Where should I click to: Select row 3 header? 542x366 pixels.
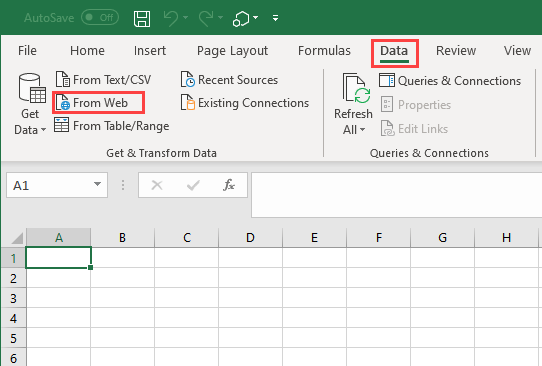pyautogui.click(x=13, y=298)
